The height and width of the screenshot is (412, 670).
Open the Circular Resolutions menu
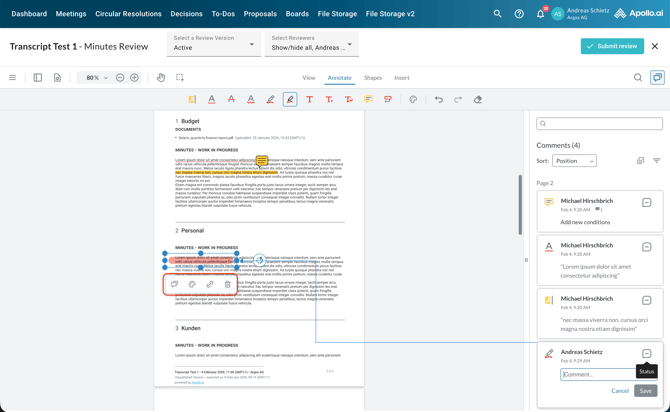[128, 14]
